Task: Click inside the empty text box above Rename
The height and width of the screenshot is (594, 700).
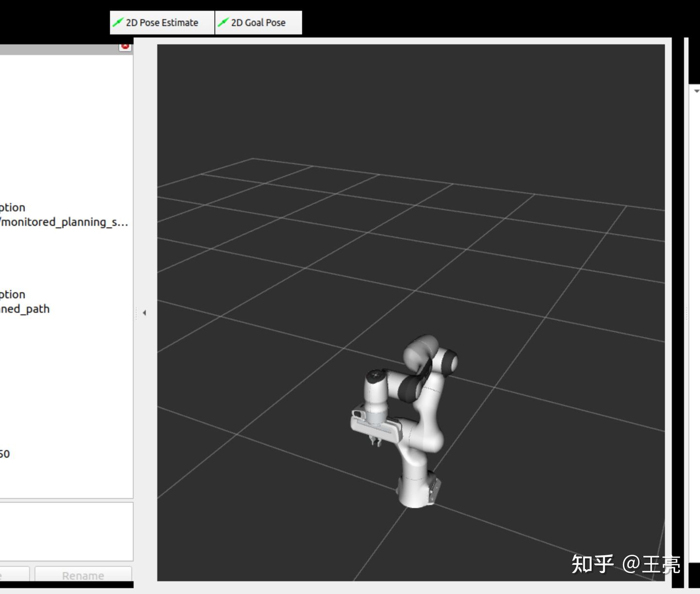Action: tap(66, 530)
